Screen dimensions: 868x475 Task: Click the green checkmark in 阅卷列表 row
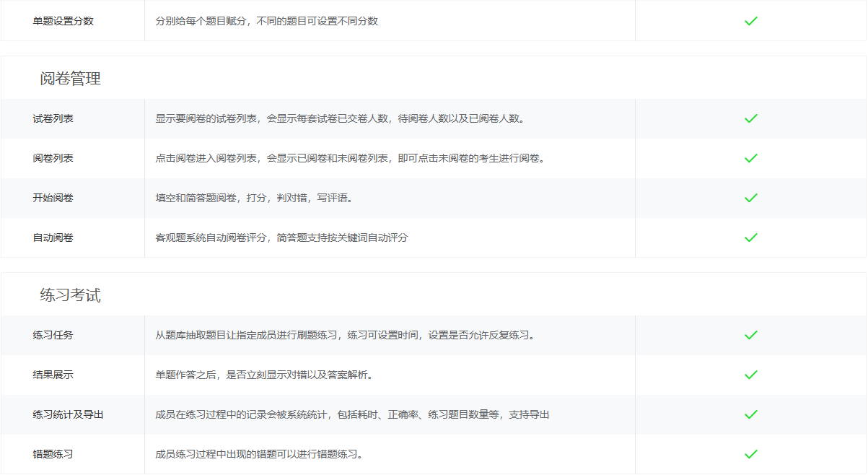[750, 158]
